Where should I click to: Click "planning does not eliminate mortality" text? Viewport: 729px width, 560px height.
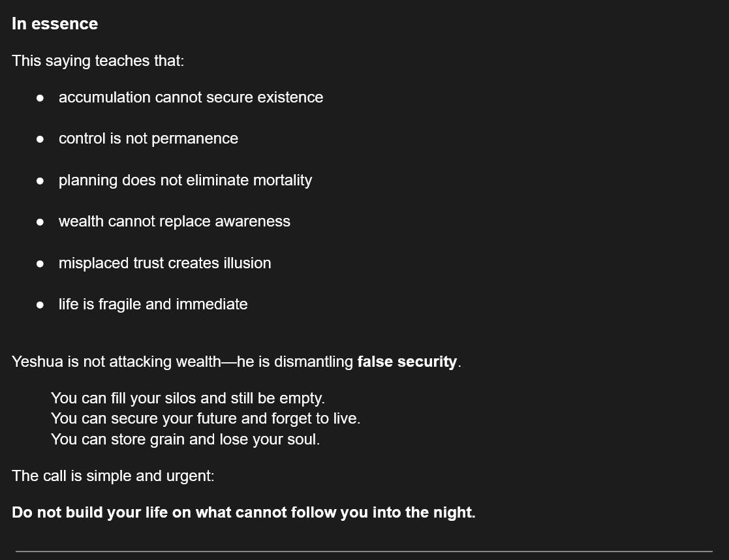pos(185,180)
